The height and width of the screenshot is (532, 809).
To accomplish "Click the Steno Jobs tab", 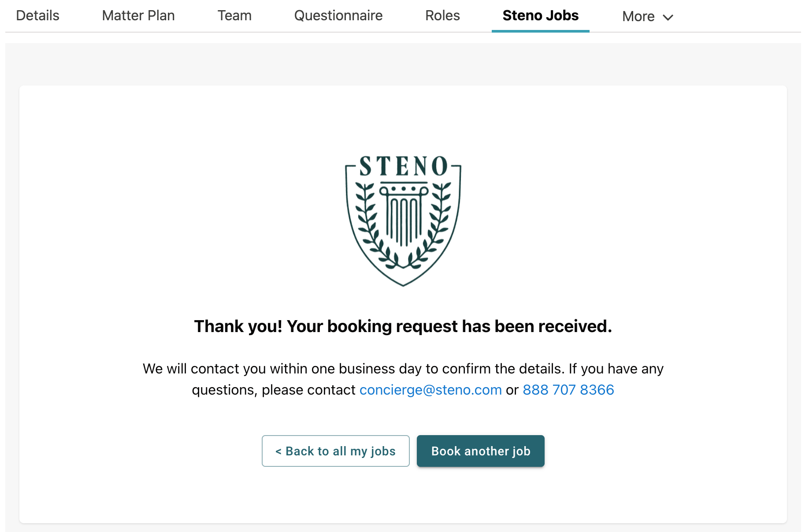I will (x=541, y=16).
